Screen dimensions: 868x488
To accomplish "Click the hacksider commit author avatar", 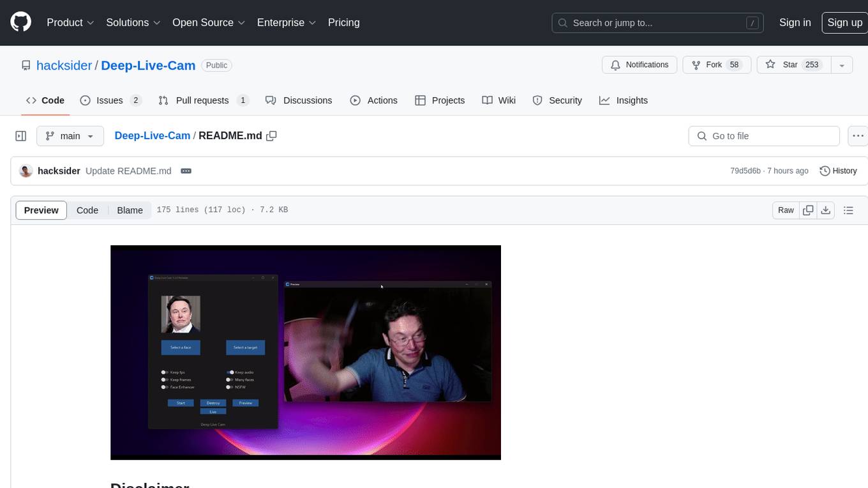I will [26, 171].
